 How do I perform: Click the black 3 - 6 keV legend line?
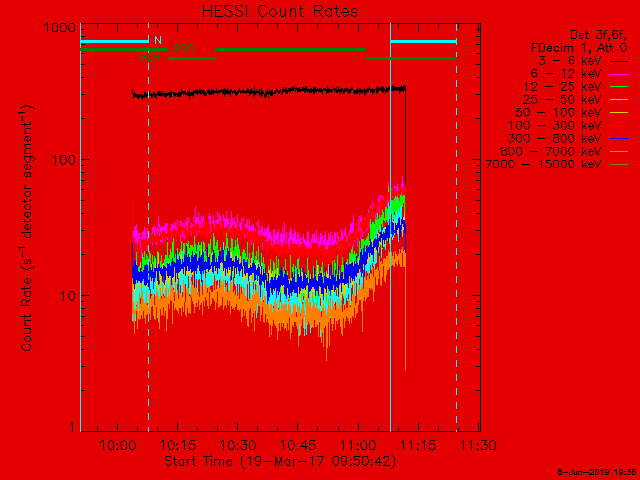pyautogui.click(x=619, y=62)
